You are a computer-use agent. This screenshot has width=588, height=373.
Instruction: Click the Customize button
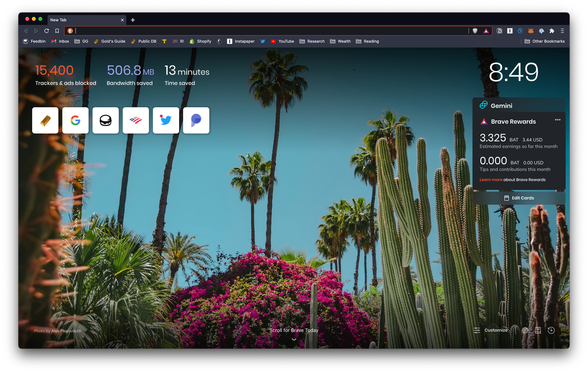pos(491,330)
